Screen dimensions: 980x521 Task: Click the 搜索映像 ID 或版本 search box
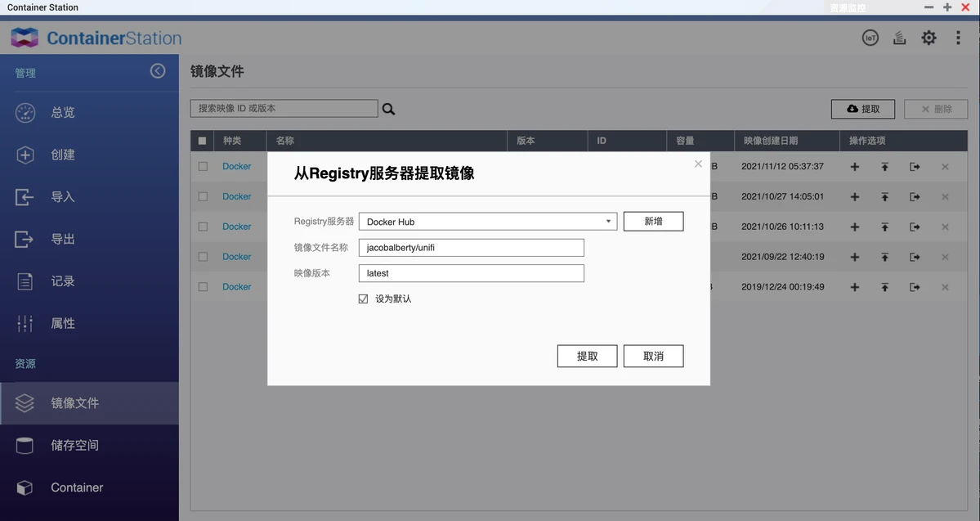[284, 108]
